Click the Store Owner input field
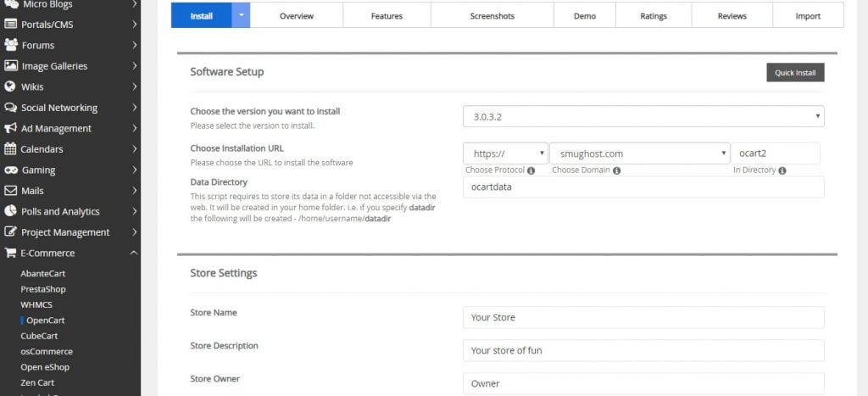 pos(643,383)
